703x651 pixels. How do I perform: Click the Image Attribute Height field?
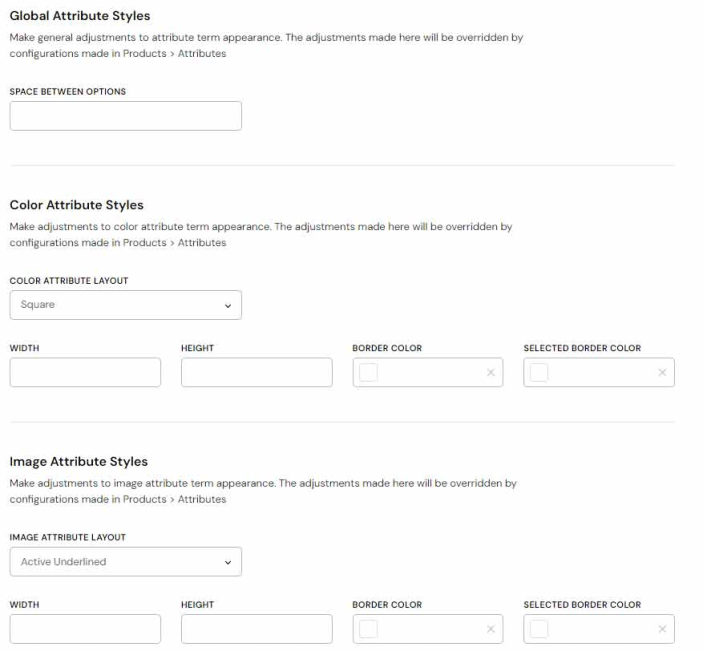pos(256,629)
